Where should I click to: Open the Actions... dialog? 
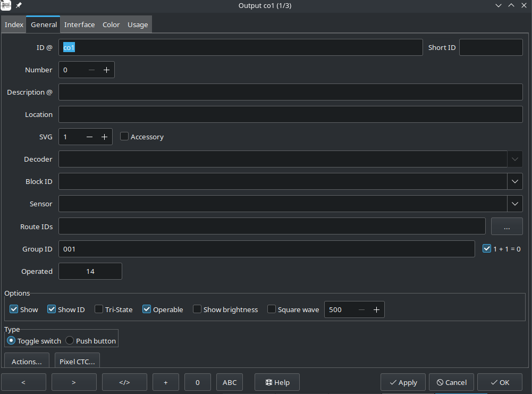[27, 362]
